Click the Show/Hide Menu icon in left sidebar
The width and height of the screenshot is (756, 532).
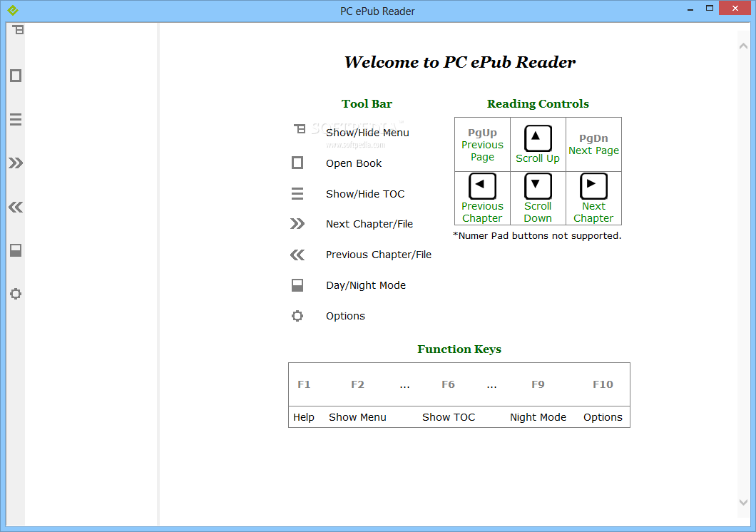point(18,30)
